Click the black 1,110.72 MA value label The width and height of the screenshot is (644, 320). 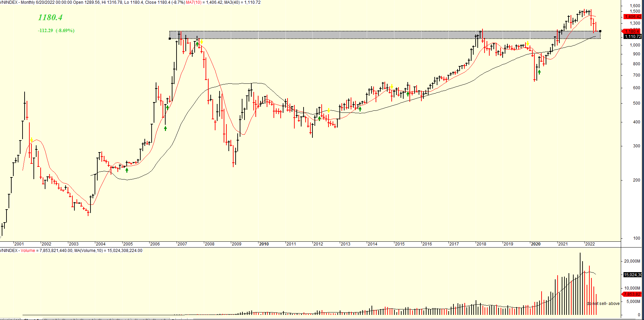633,37
